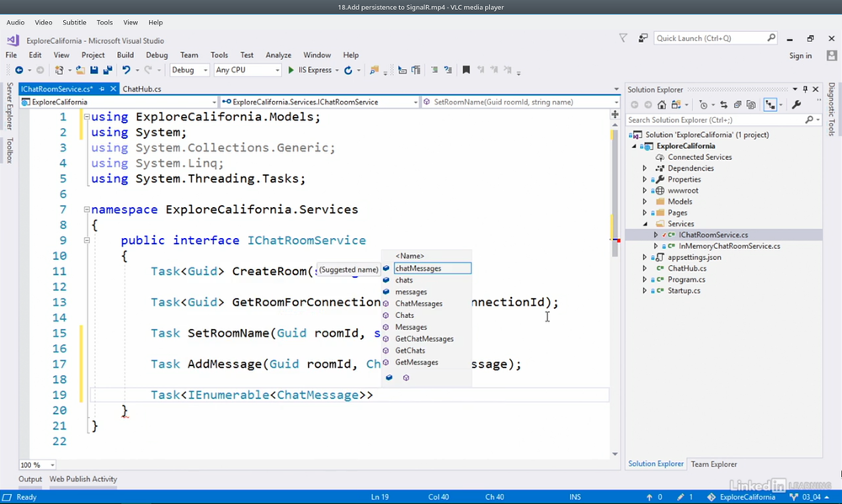Open the Analyze menu

coord(278,56)
